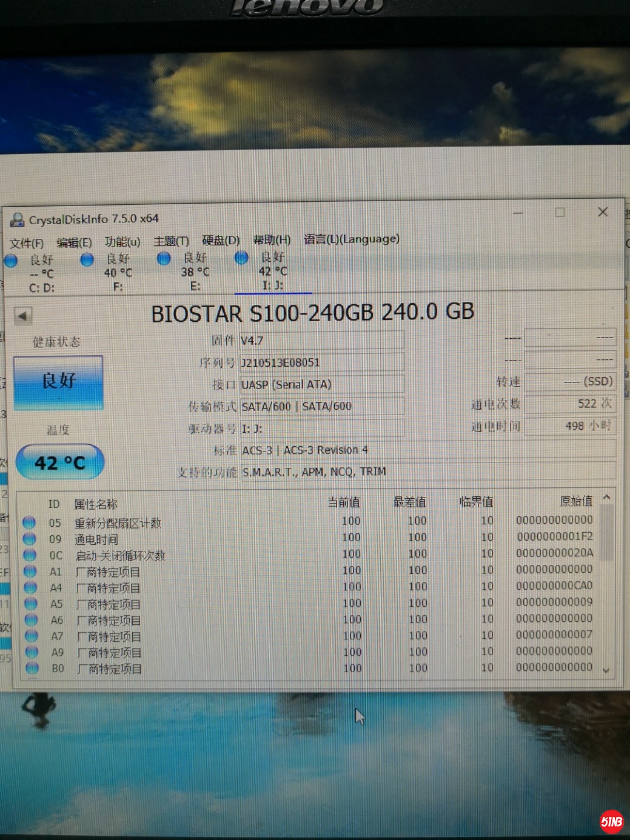Click the 良好 health status button

coord(58,382)
